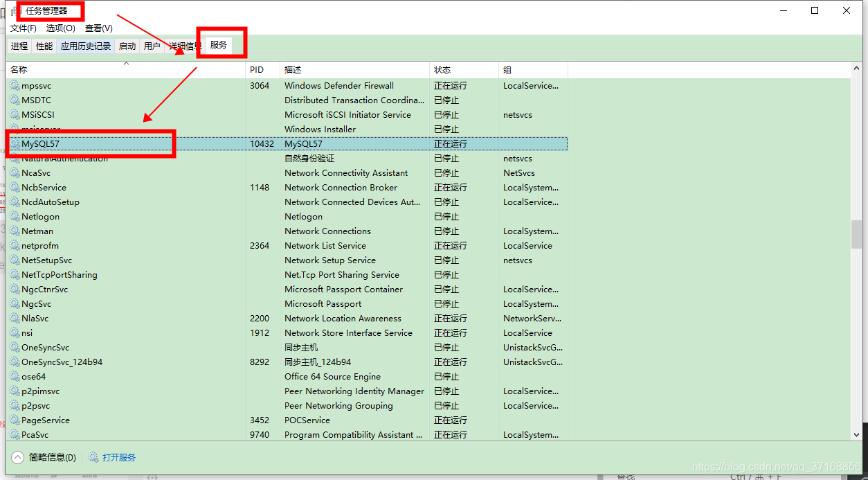Image resolution: width=868 pixels, height=480 pixels.
Task: Click Peer Networking Identity Manager description
Action: click(354, 391)
